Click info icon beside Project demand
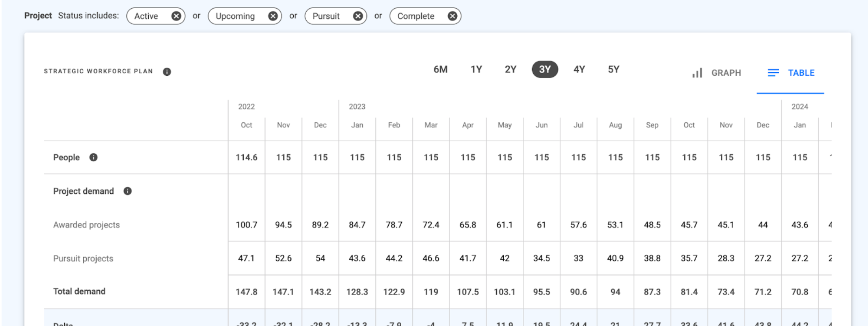Screen dimensions: 868x326 pyautogui.click(x=128, y=191)
